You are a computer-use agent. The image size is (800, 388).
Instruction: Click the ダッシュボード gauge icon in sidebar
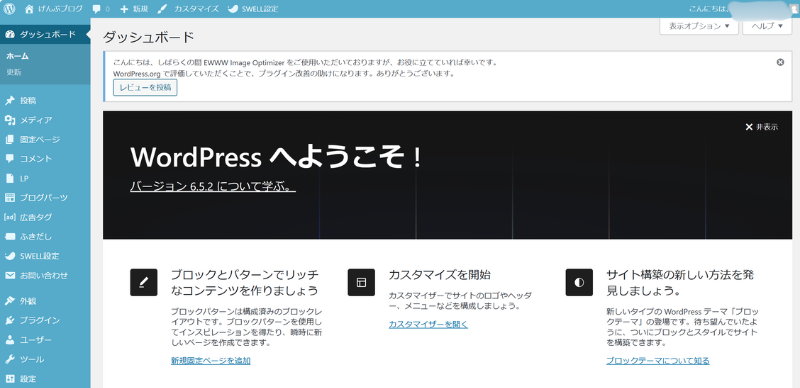(x=10, y=34)
